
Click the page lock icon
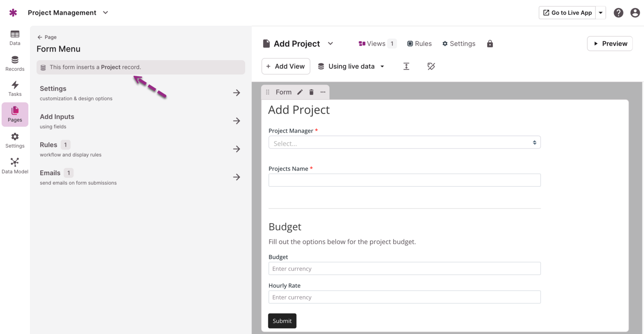click(490, 44)
